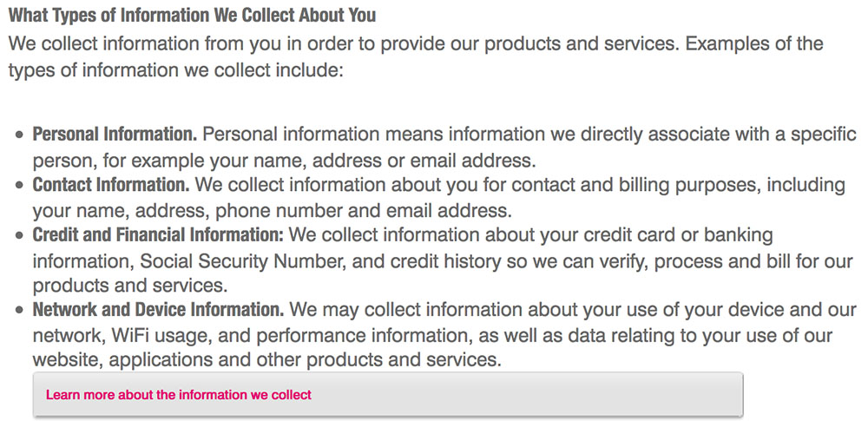Click the text 'products and services.' under Credit information

click(x=129, y=286)
